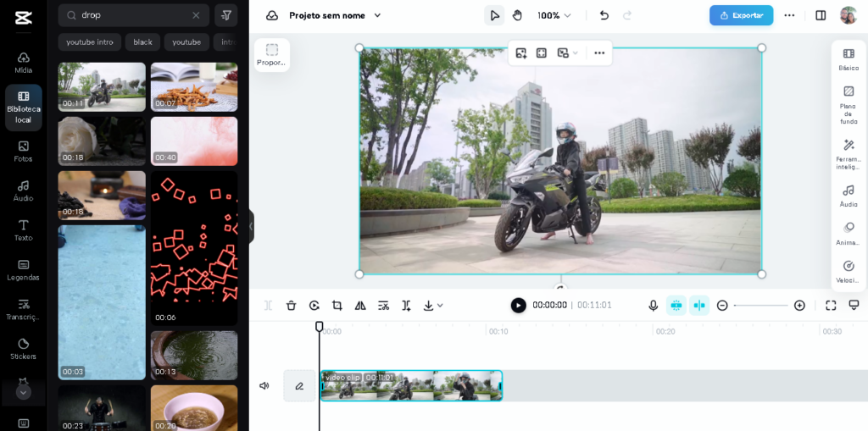The height and width of the screenshot is (431, 868).
Task: Select the youtube suggestion chip
Action: click(186, 42)
